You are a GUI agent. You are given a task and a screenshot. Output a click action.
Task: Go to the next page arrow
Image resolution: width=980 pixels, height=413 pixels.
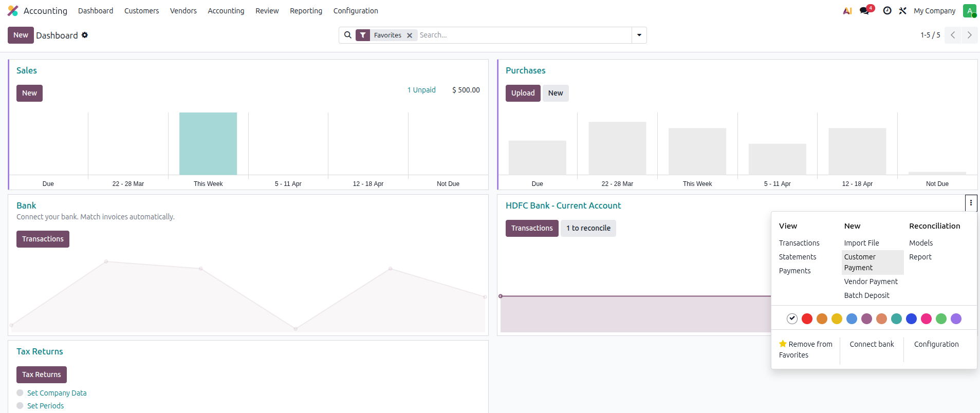(x=970, y=35)
